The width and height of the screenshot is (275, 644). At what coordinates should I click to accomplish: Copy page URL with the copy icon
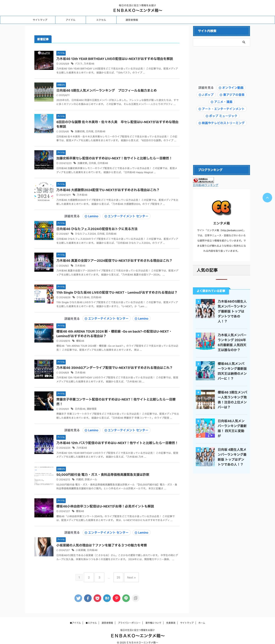coord(136,598)
